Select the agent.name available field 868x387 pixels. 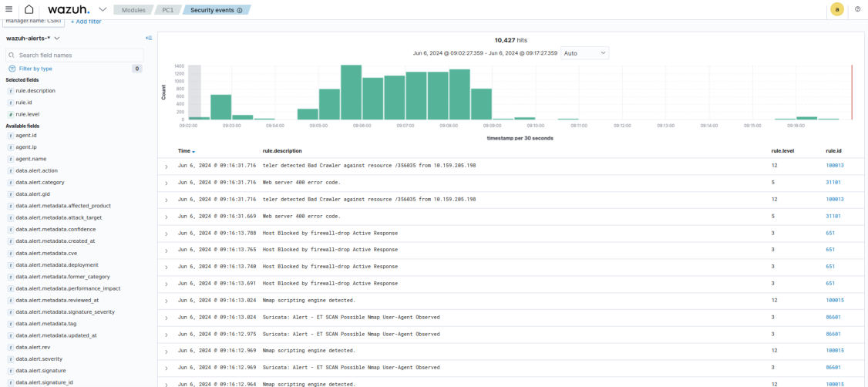click(x=30, y=159)
